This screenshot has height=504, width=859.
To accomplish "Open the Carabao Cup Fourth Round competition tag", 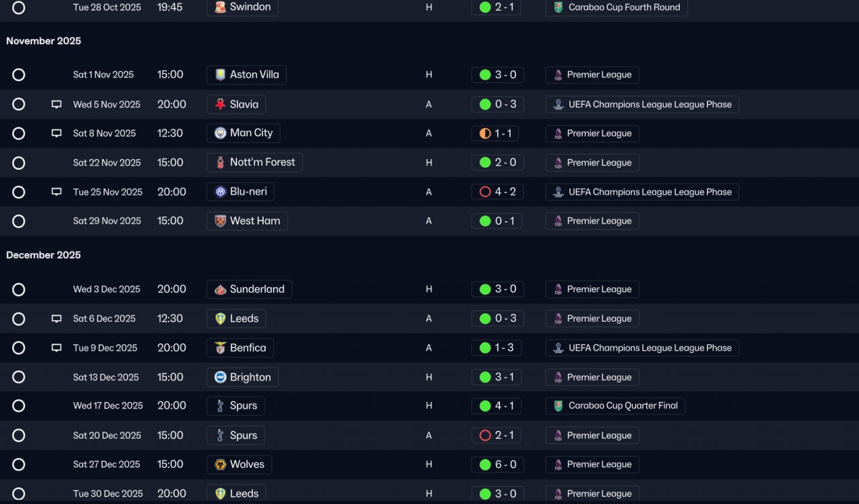I will pos(617,7).
